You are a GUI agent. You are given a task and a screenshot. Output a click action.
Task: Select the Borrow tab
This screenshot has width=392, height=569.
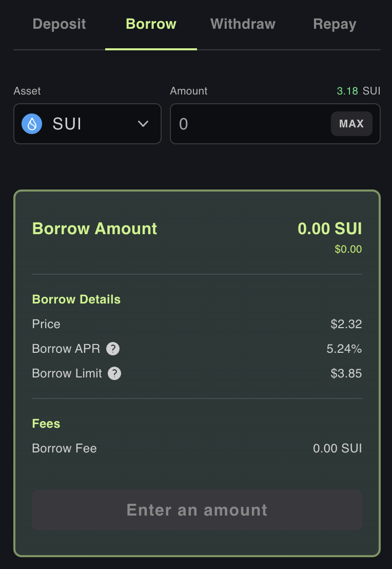pos(151,24)
